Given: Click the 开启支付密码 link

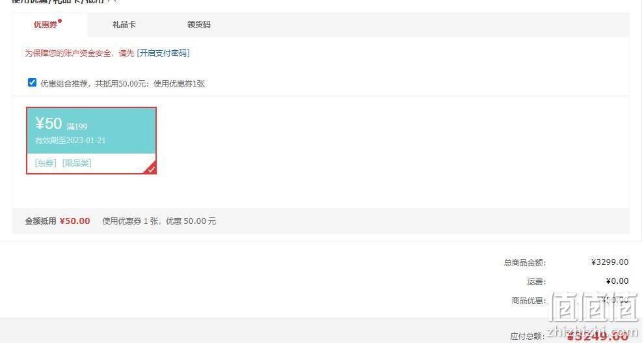Looking at the screenshot, I should [163, 53].
